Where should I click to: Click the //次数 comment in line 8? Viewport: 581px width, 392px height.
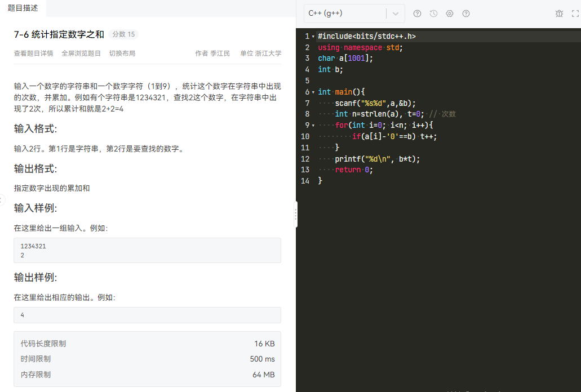tap(442, 114)
